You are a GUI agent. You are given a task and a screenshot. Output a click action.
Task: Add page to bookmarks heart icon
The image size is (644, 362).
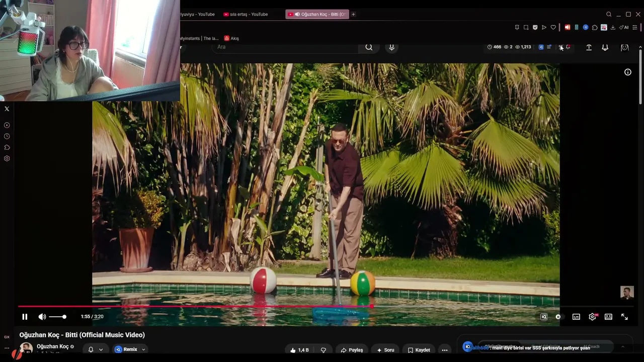pyautogui.click(x=553, y=27)
